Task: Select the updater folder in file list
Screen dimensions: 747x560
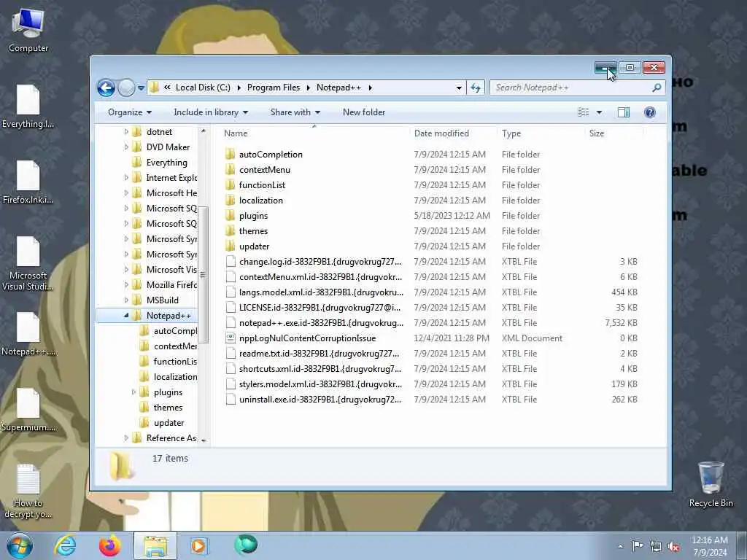Action: coord(254,246)
